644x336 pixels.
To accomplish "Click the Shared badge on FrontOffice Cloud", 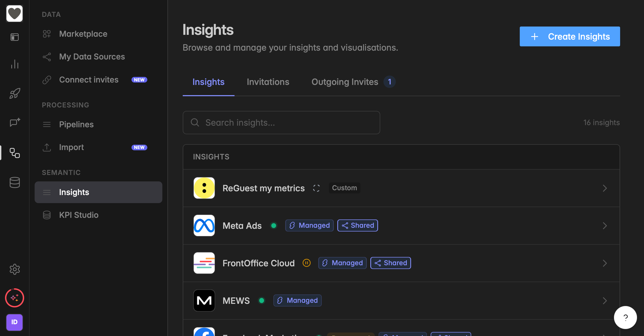I will click(391, 263).
